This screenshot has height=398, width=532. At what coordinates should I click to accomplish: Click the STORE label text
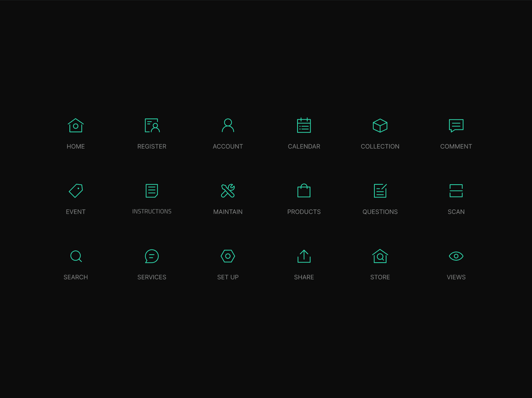[x=380, y=277]
